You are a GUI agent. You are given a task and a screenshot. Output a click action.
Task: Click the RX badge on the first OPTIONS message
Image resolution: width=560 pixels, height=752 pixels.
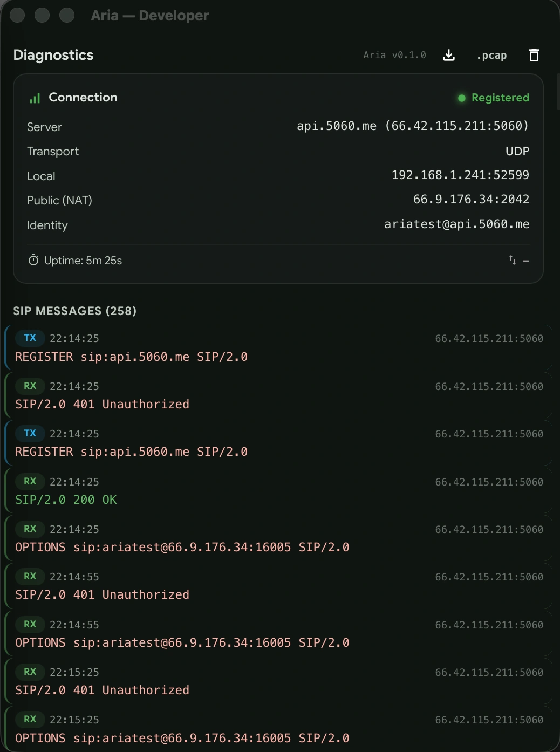[30, 529]
